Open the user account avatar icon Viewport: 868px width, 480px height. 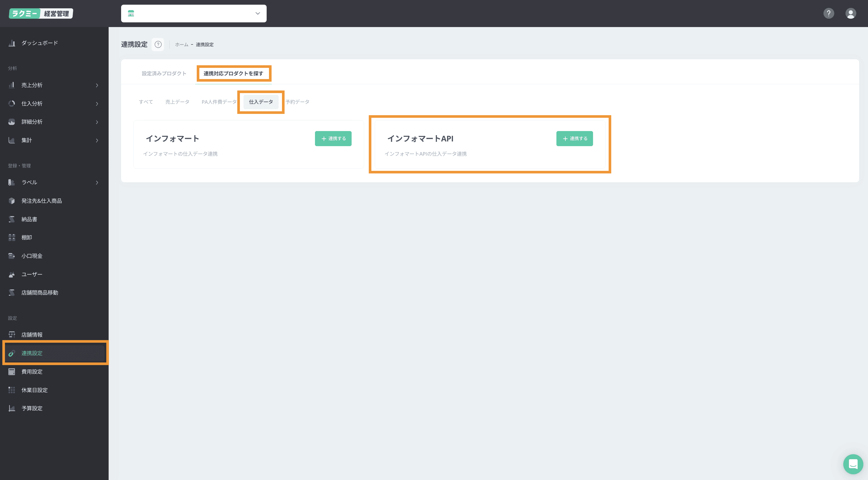851,14
